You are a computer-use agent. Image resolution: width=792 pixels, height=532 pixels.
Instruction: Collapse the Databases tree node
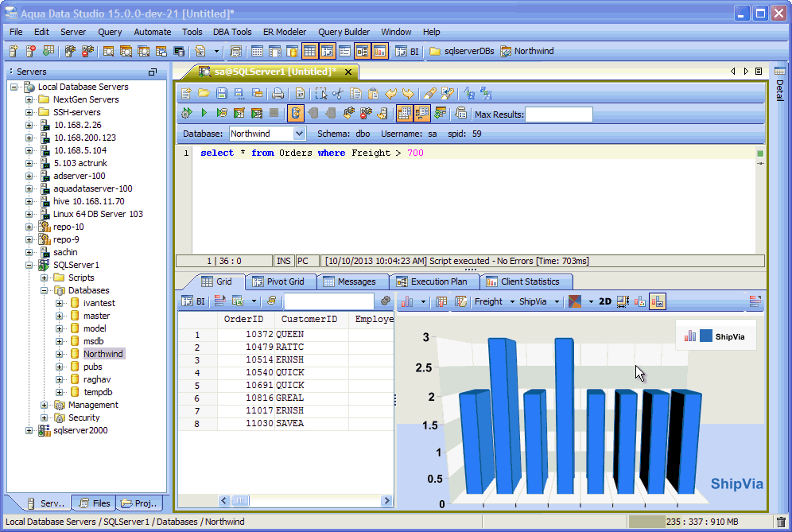click(x=45, y=290)
